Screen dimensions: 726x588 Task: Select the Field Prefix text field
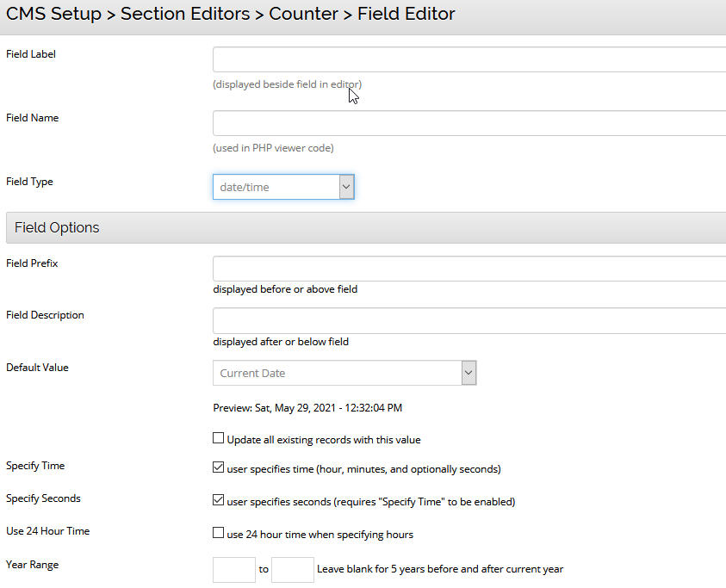pyautogui.click(x=469, y=269)
